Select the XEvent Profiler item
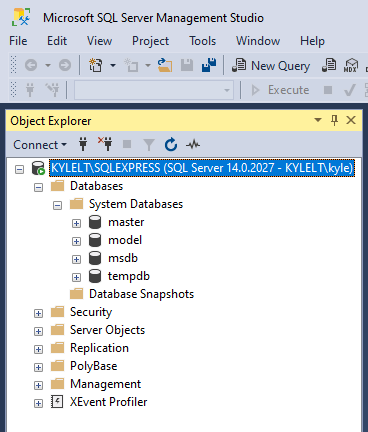This screenshot has height=432, width=368. [x=108, y=402]
